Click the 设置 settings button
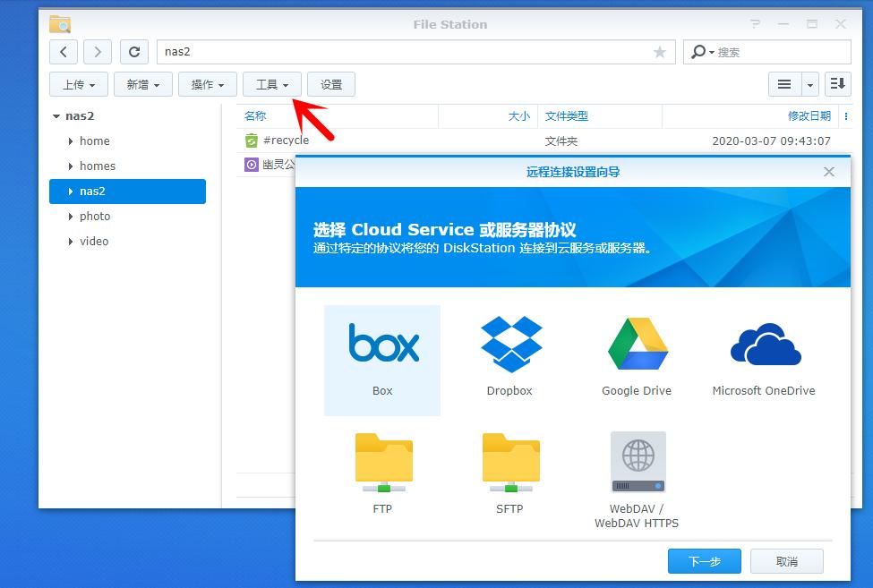Viewport: 873px width, 588px height. (331, 84)
